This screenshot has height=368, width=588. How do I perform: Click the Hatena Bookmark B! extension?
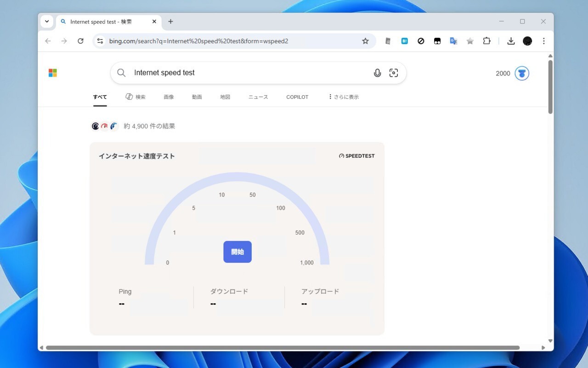[x=404, y=41]
